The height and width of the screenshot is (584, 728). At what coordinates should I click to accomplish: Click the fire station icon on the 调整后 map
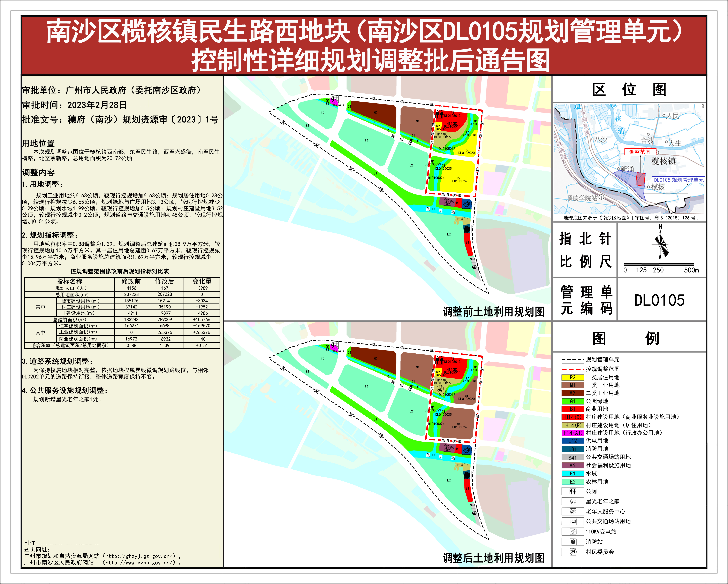(467, 475)
